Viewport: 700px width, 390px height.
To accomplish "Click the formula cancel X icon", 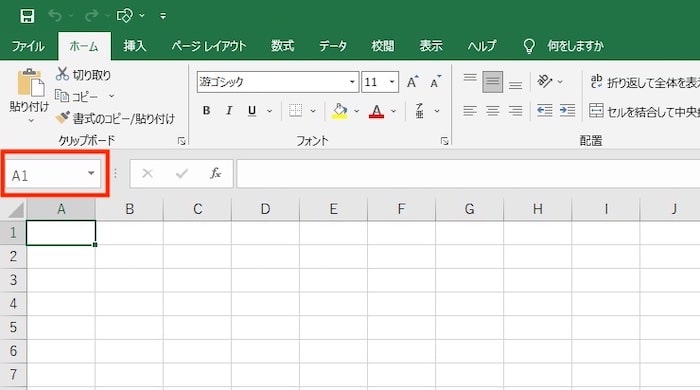I will pos(147,173).
